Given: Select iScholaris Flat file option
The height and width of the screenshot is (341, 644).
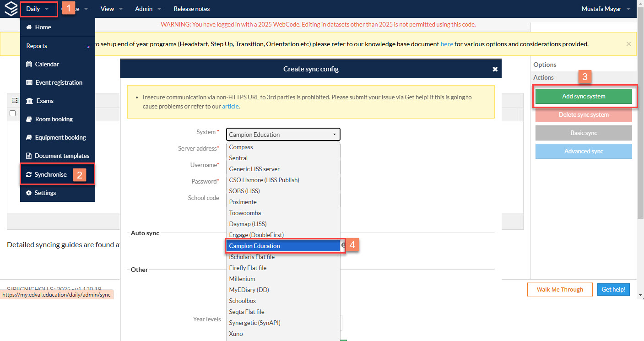Looking at the screenshot, I should click(283, 257).
